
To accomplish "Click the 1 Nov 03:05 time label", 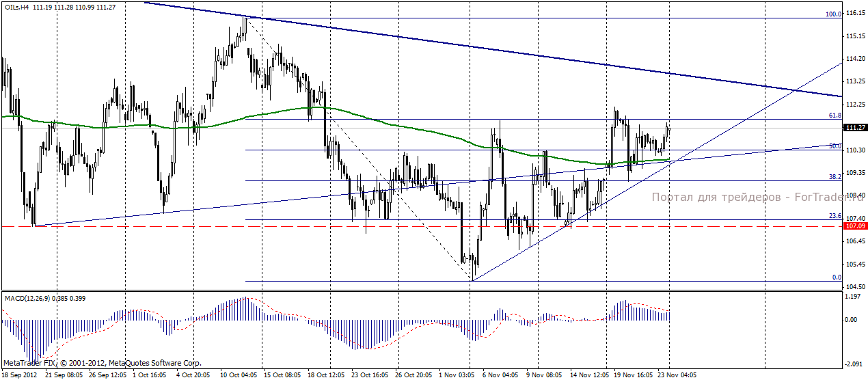I will click(x=457, y=375).
